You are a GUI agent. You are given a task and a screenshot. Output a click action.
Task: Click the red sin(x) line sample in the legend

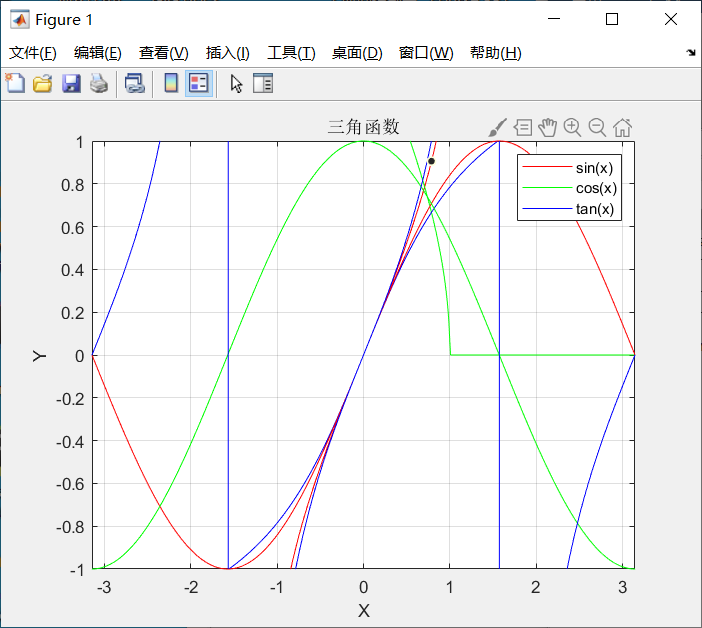547,167
